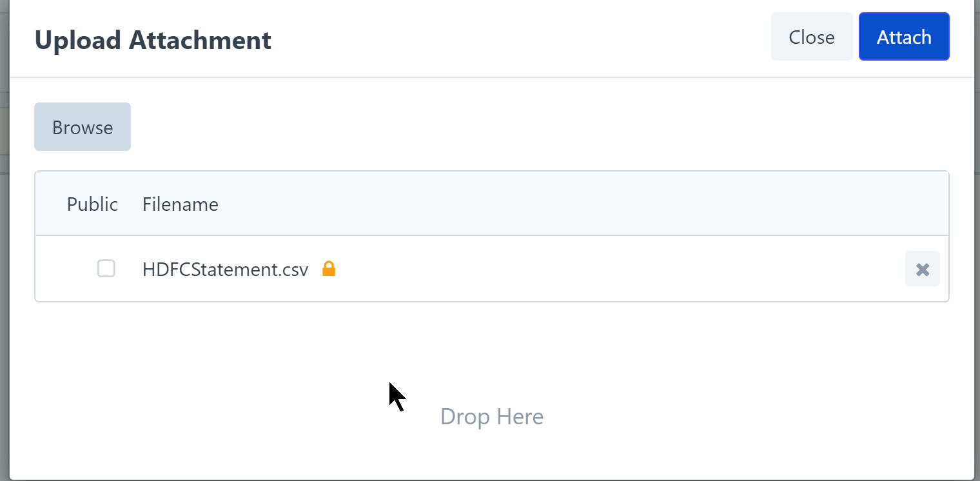Tick the checkbox under the Public column
This screenshot has width=980, height=481.
pyautogui.click(x=106, y=268)
